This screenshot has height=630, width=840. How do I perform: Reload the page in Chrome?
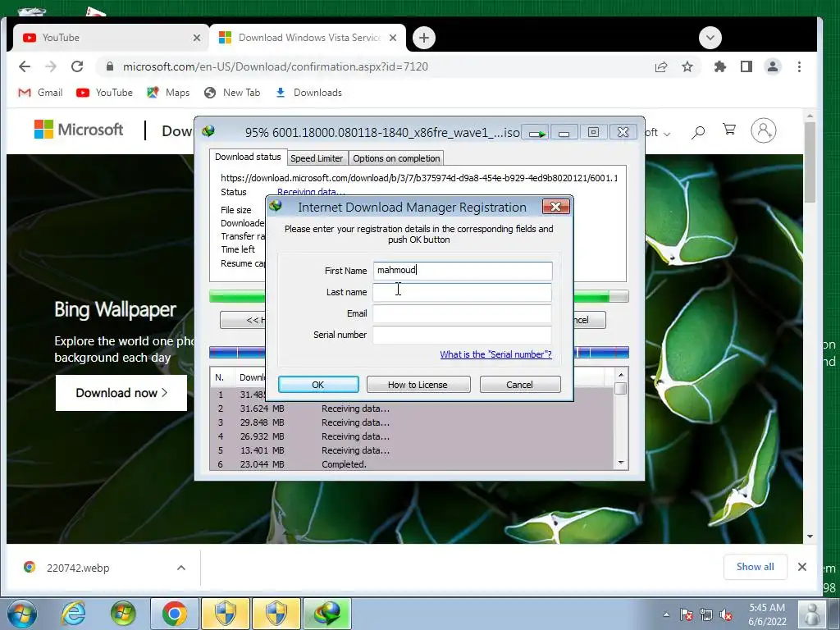[x=77, y=66]
